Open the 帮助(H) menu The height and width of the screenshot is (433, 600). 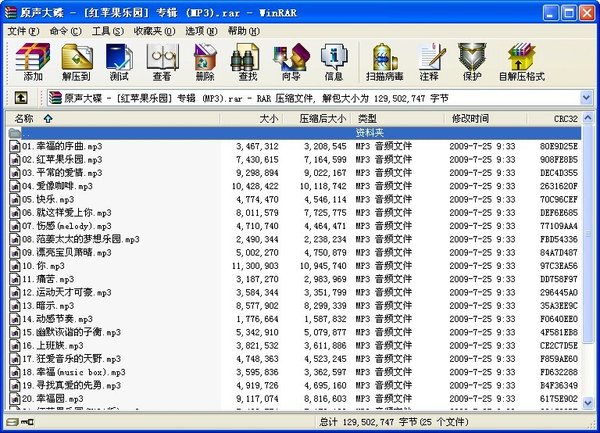tap(244, 31)
